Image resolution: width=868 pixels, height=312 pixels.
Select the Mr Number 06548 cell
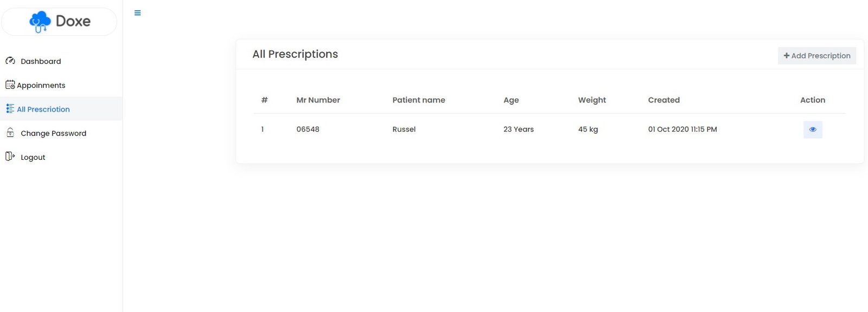tap(308, 129)
